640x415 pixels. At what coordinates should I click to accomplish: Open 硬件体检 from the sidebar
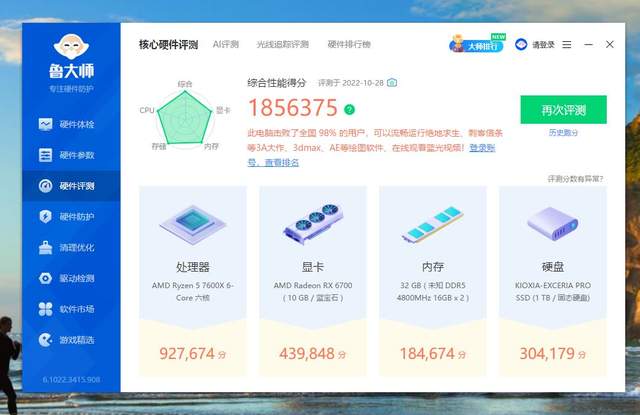tap(71, 124)
